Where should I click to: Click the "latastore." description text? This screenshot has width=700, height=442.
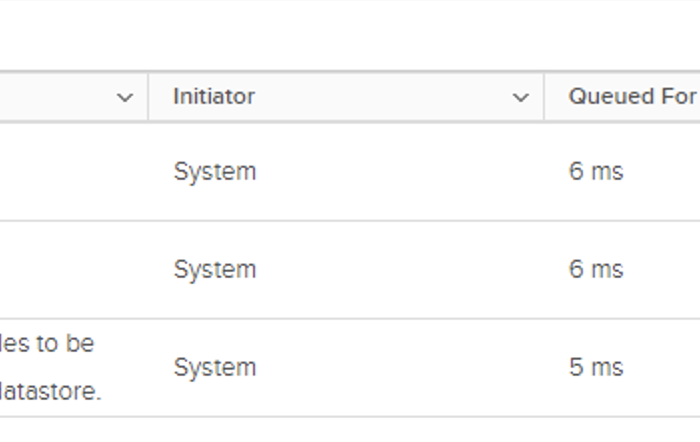tap(51, 392)
